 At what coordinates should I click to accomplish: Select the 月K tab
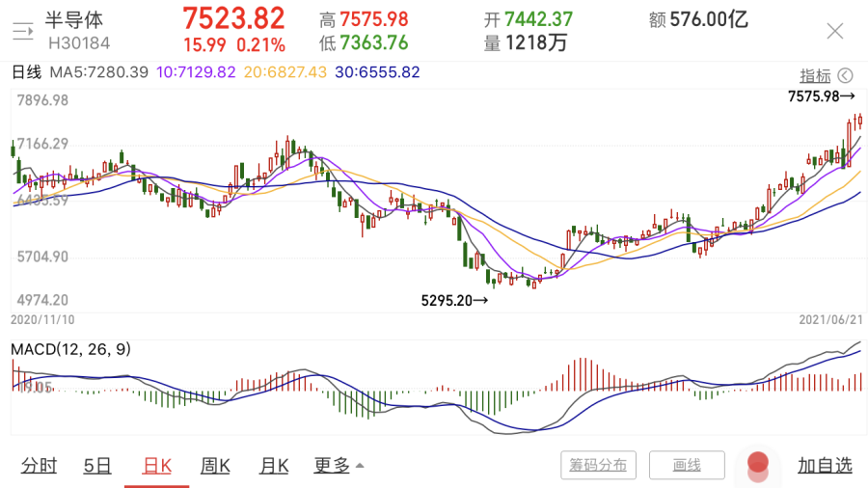[274, 465]
